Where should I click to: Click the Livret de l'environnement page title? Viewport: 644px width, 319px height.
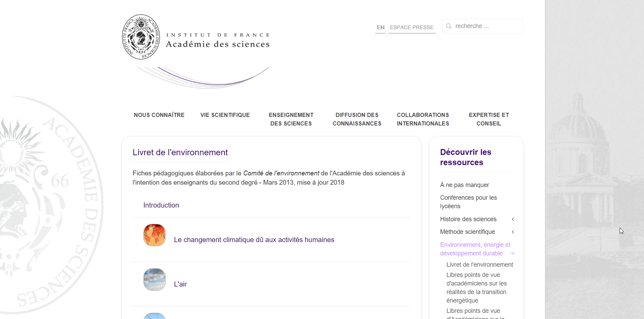pyautogui.click(x=180, y=152)
